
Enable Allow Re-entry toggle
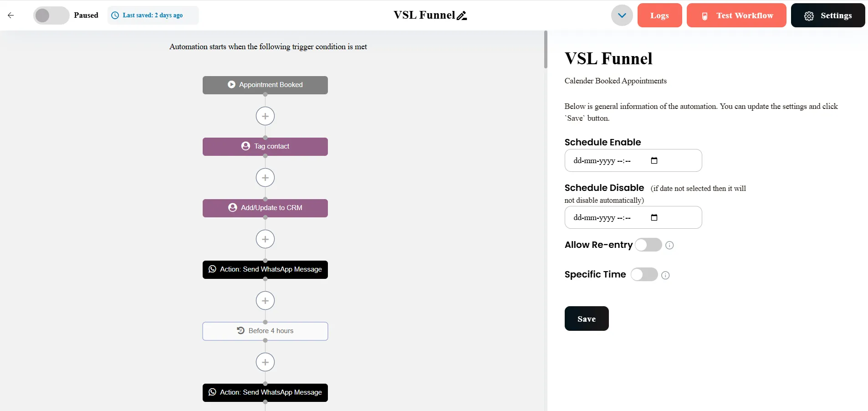pyautogui.click(x=648, y=245)
